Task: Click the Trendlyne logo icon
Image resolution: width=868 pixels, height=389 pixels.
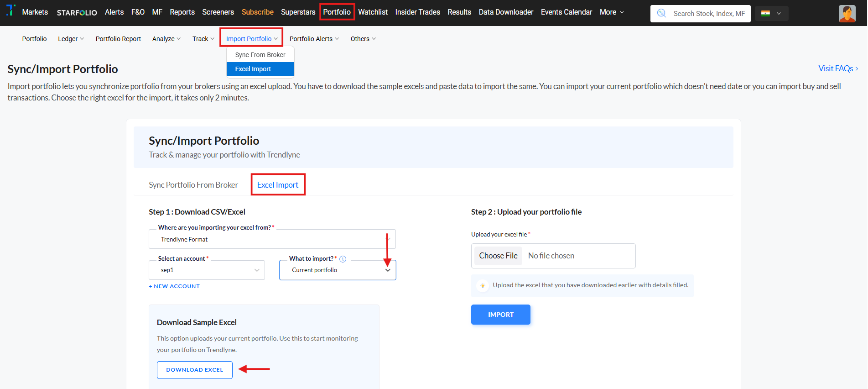Action: (10, 11)
